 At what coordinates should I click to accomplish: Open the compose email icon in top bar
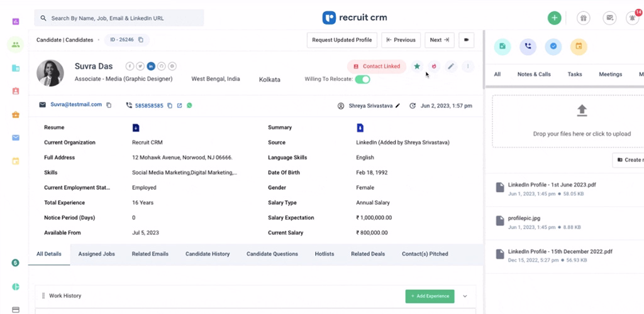[609, 18]
